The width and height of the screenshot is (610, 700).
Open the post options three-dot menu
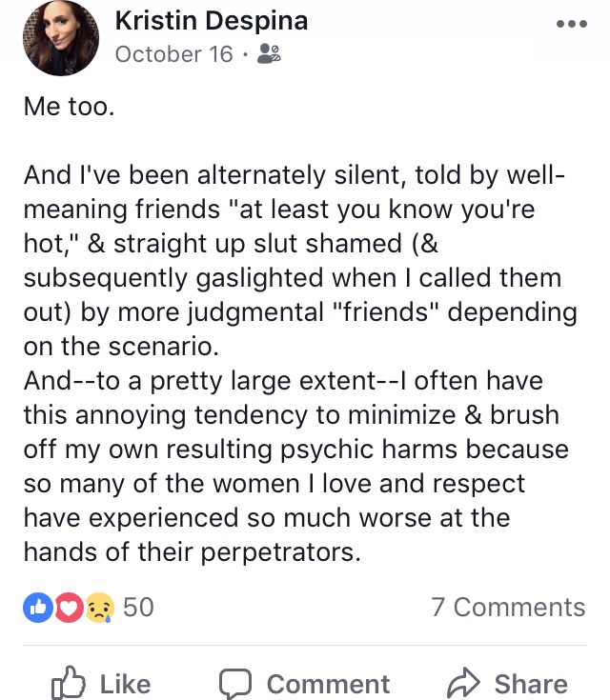[571, 24]
